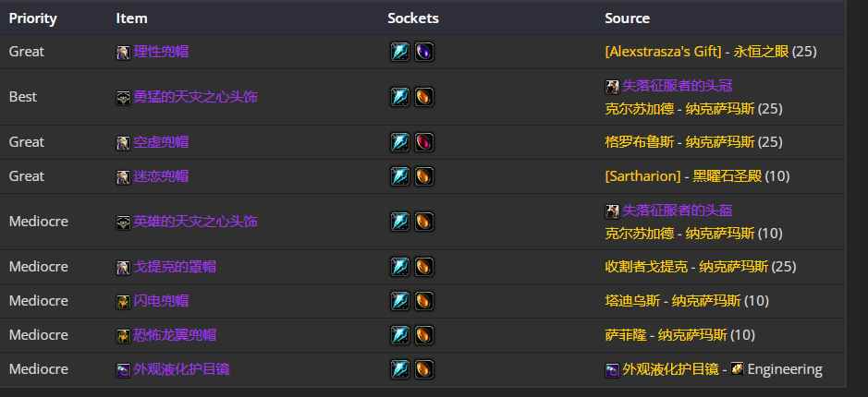Click the item icon beside 恐怖龙翼兜帽
Image resolution: width=868 pixels, height=397 pixels.
[123, 335]
